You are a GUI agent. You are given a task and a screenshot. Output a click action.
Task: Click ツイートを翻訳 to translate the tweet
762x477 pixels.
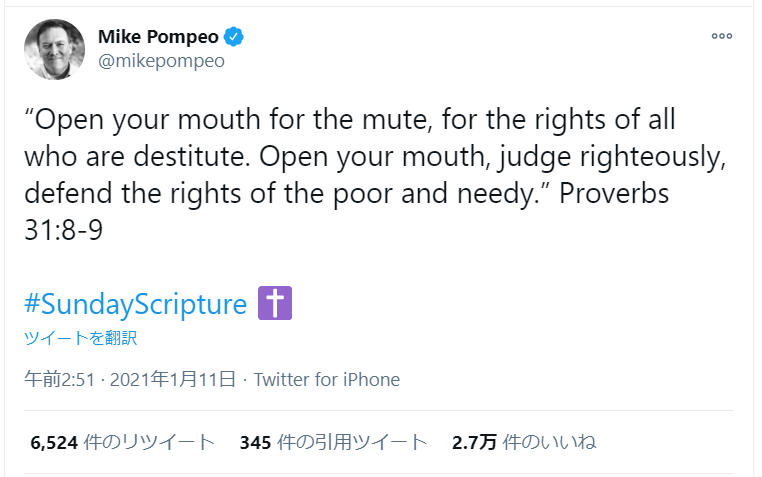81,338
